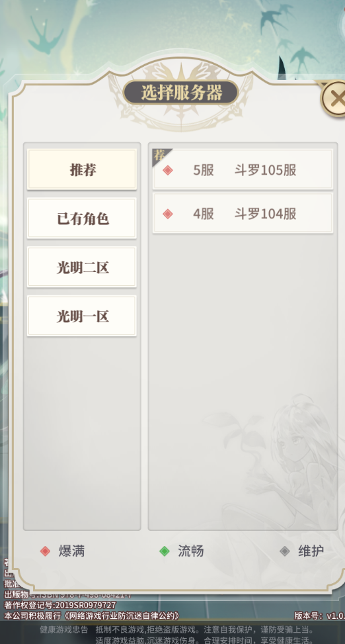Close the server selection dialog
345x644 pixels.
point(334,98)
